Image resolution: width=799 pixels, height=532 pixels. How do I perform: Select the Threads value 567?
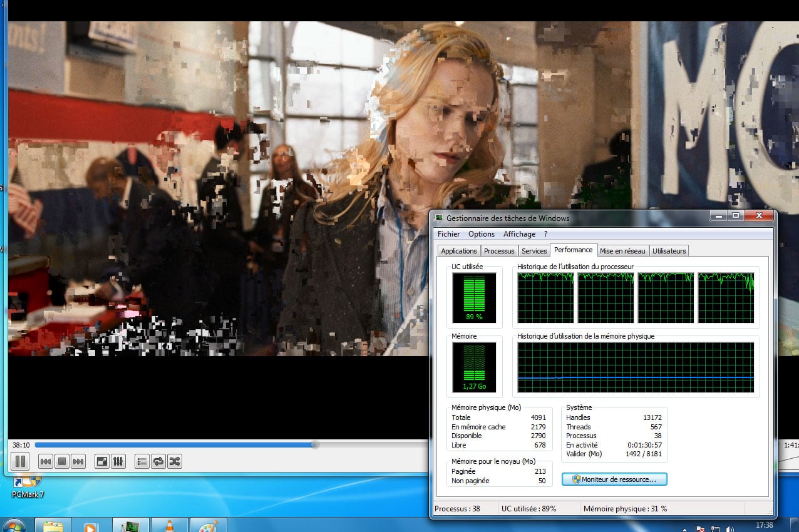point(656,427)
